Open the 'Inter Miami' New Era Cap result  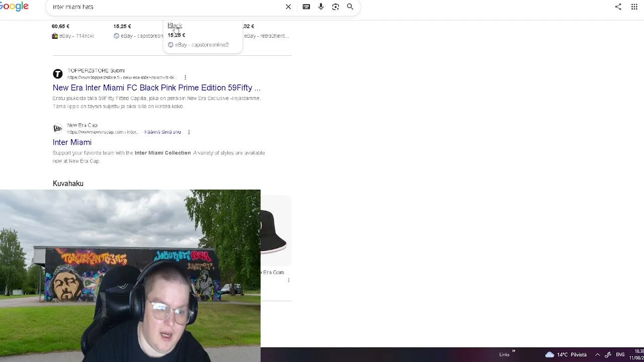pos(72,142)
